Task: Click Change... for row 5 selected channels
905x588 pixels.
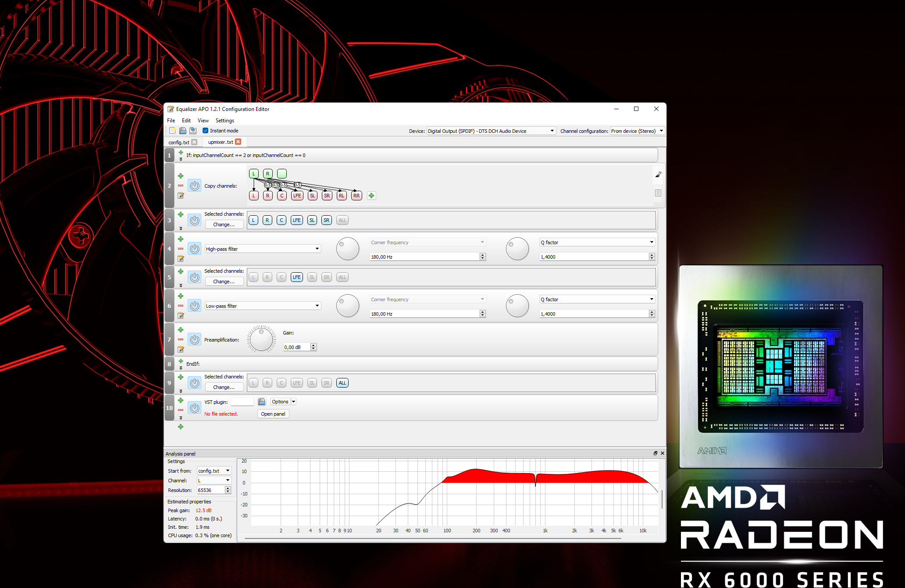Action: point(224,282)
